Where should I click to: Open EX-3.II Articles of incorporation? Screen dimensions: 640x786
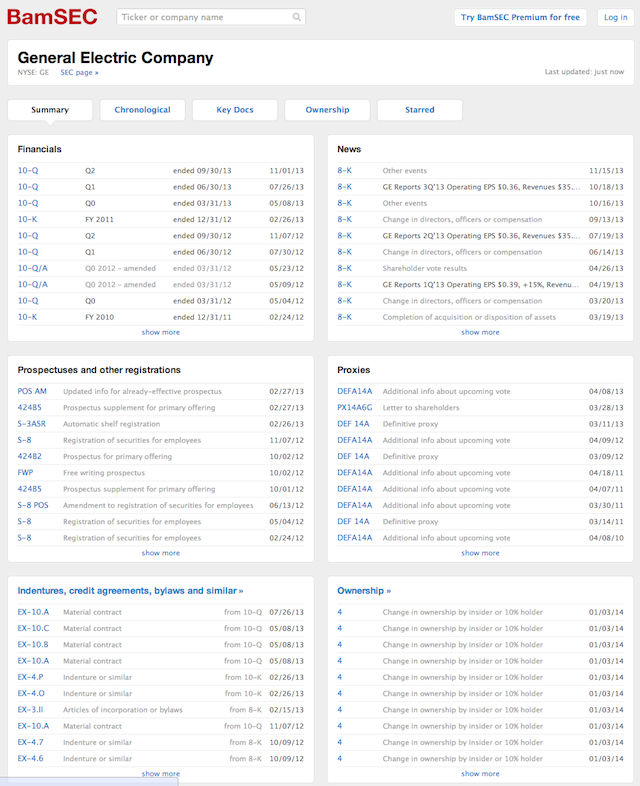coord(31,709)
